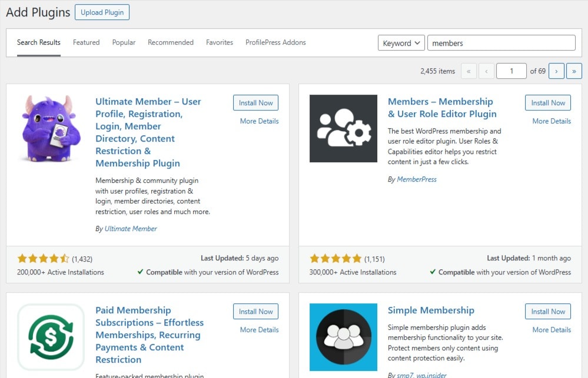Click the Simple Membership group icon
Viewport: 588px width, 378px height.
[343, 337]
